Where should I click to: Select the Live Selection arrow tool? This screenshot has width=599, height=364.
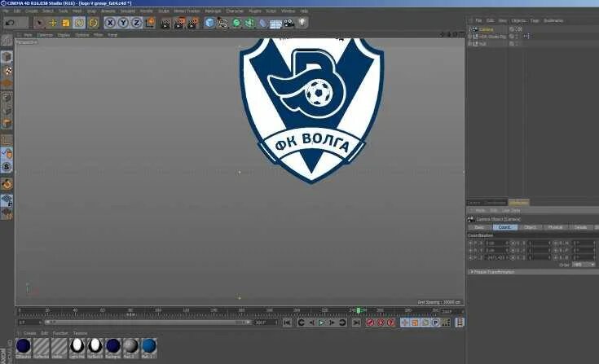pos(38,23)
